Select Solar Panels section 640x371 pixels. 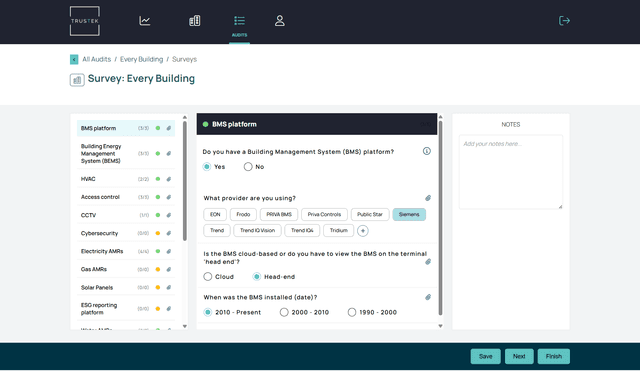coord(126,287)
